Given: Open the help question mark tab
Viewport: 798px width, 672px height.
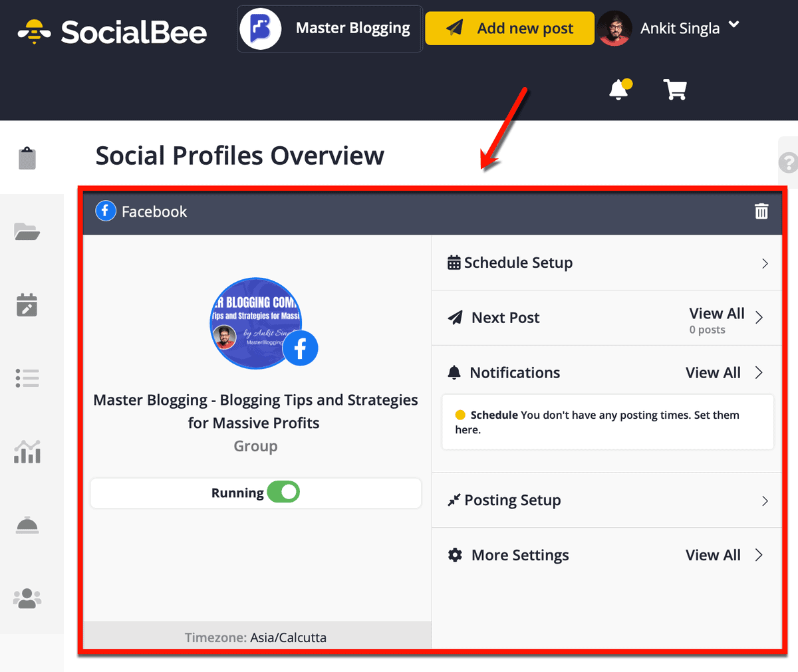Looking at the screenshot, I should pos(789,162).
